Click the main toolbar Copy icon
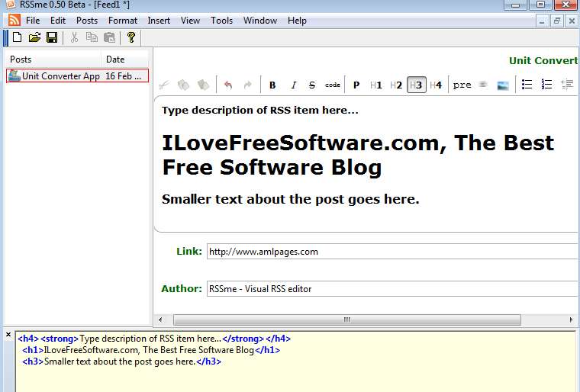The height and width of the screenshot is (392, 580). click(x=92, y=37)
